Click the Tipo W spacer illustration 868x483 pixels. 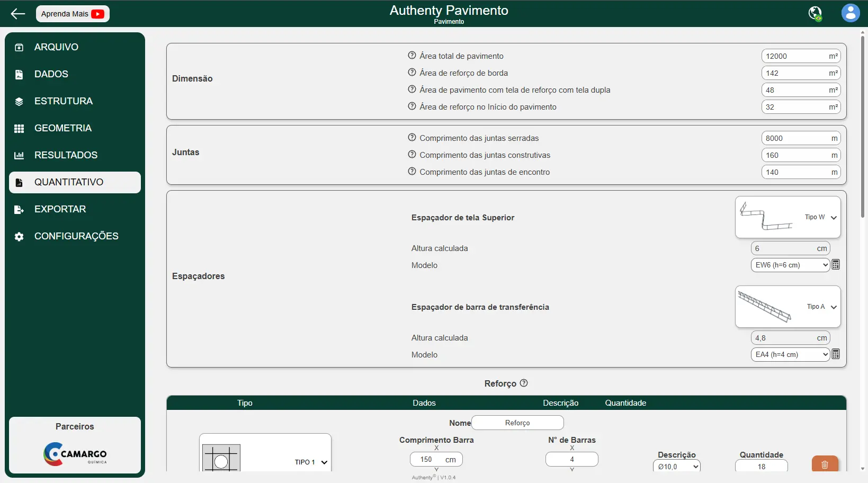(x=766, y=217)
